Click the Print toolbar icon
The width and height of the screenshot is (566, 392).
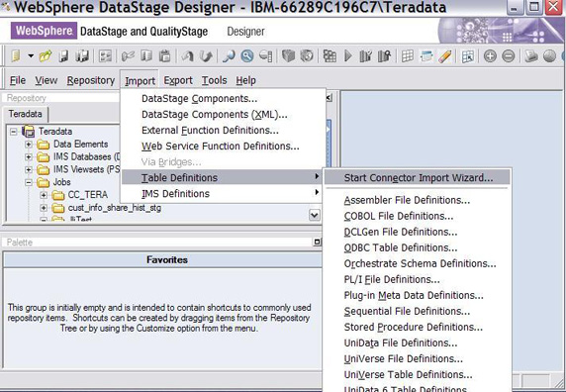coord(531,56)
